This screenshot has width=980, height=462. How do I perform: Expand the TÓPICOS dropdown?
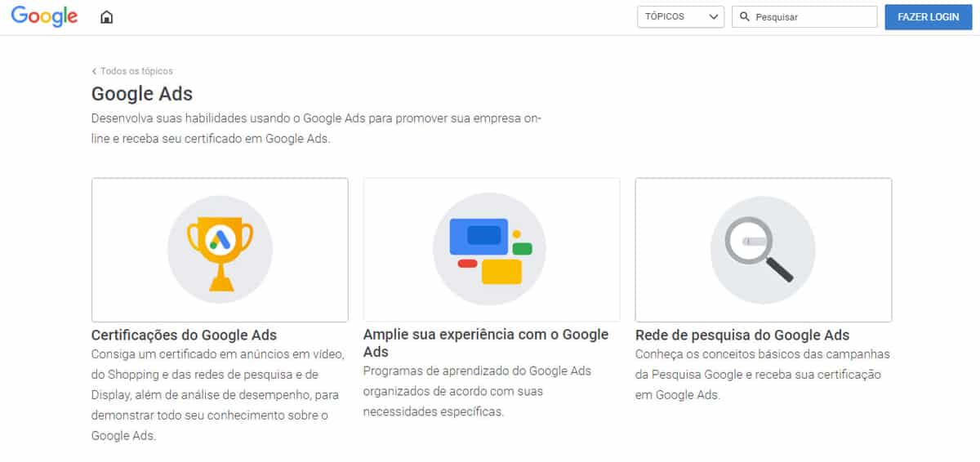(x=680, y=17)
